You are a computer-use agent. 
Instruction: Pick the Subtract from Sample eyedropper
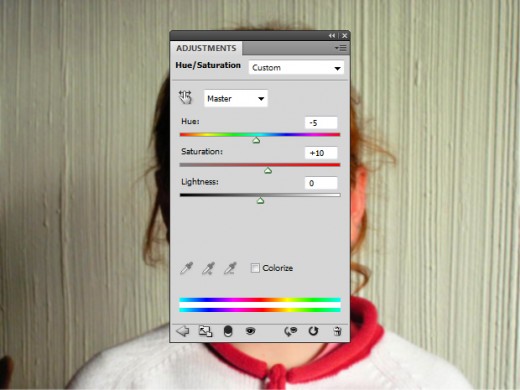pos(230,268)
